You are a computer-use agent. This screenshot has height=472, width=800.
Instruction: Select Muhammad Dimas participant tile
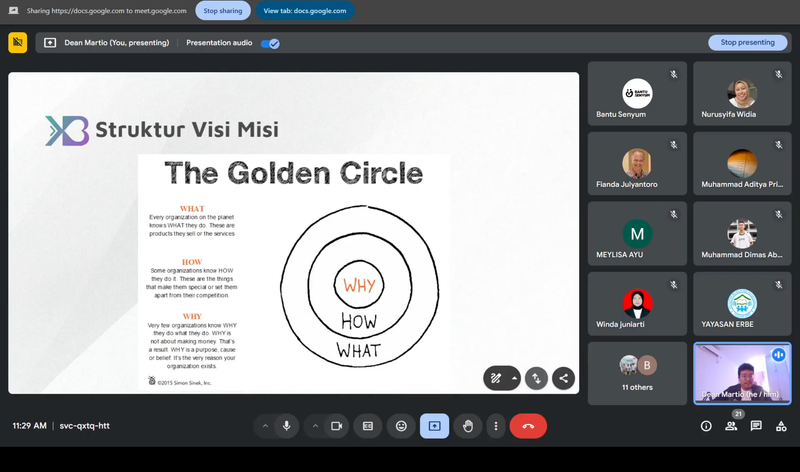pyautogui.click(x=742, y=233)
